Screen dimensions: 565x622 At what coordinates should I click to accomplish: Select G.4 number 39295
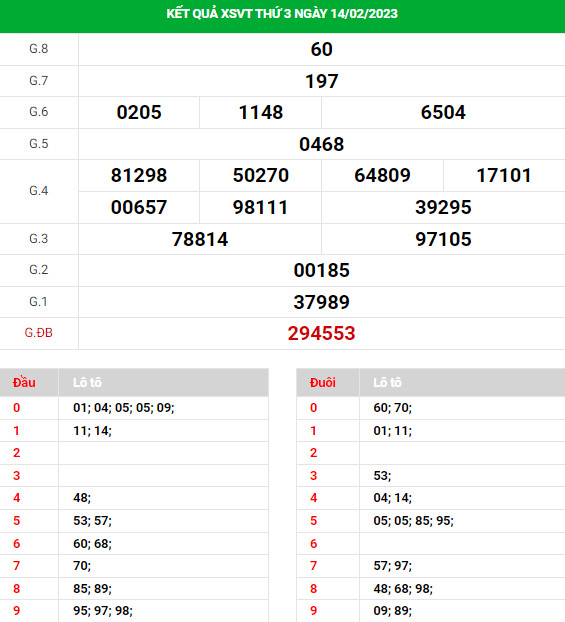tap(443, 207)
